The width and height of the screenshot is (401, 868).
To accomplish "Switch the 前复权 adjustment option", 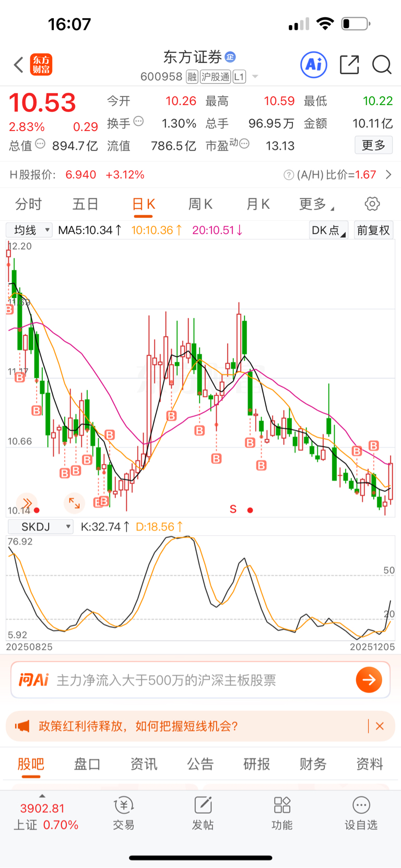I will tap(373, 230).
